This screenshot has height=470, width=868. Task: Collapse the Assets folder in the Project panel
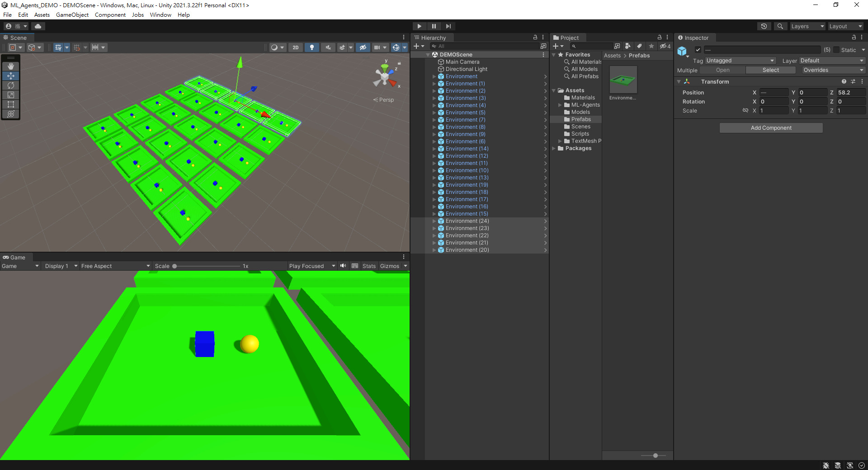(x=554, y=90)
